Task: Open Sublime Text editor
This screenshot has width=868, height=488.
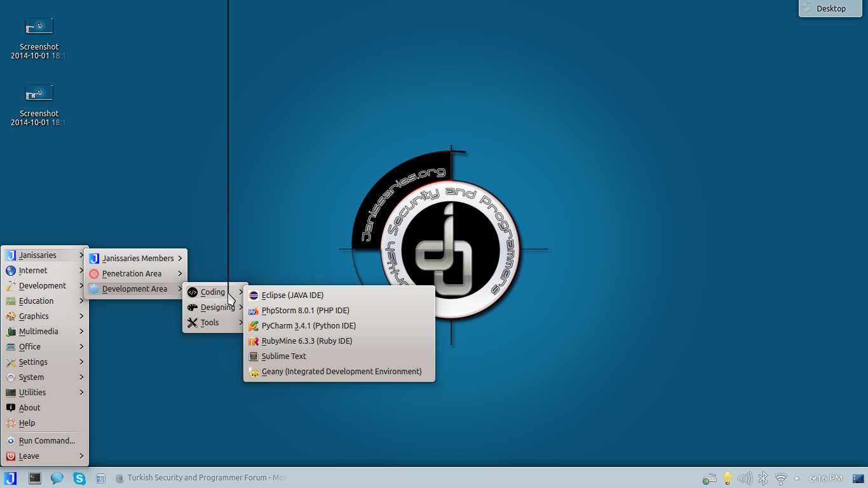Action: pos(339,356)
